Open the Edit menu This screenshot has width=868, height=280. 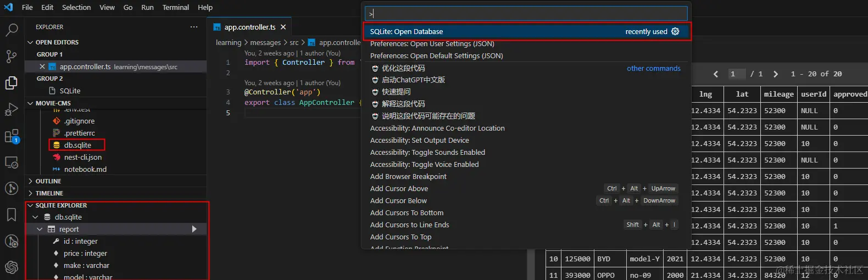coord(47,7)
